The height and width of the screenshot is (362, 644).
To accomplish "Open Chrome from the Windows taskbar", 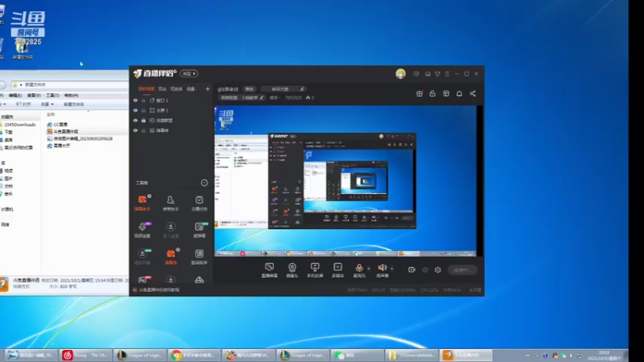I will (x=194, y=355).
